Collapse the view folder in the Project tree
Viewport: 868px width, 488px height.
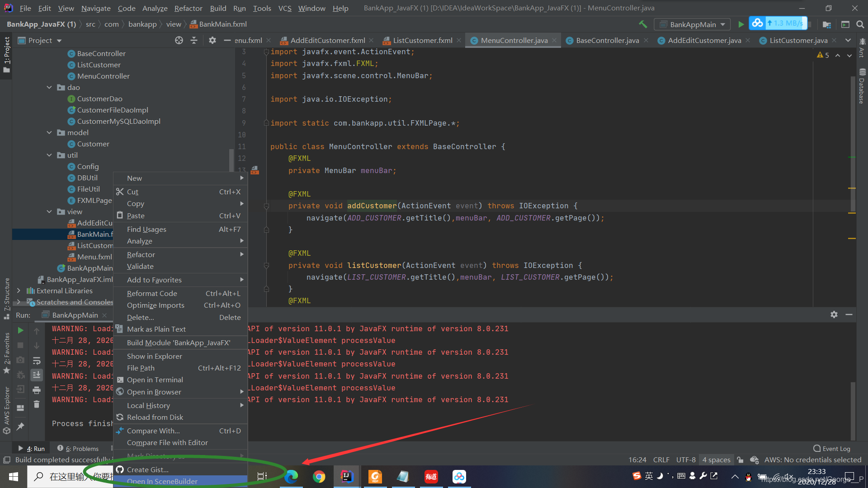pyautogui.click(x=50, y=211)
